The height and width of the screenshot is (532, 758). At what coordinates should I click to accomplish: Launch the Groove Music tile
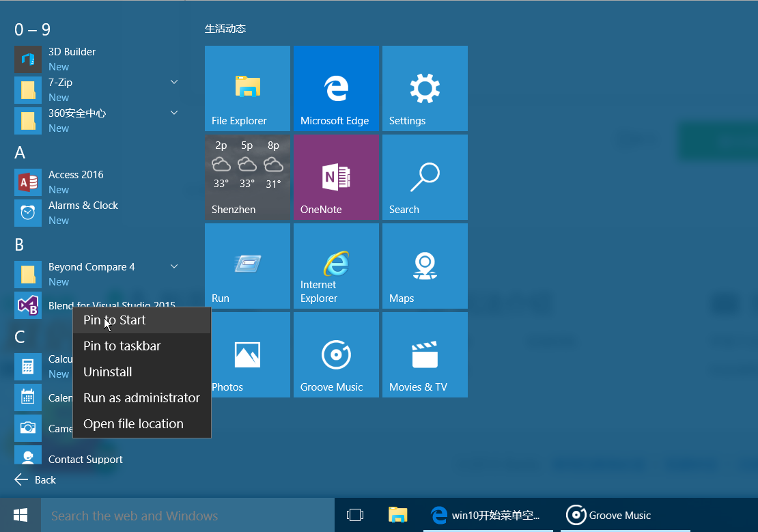click(337, 354)
